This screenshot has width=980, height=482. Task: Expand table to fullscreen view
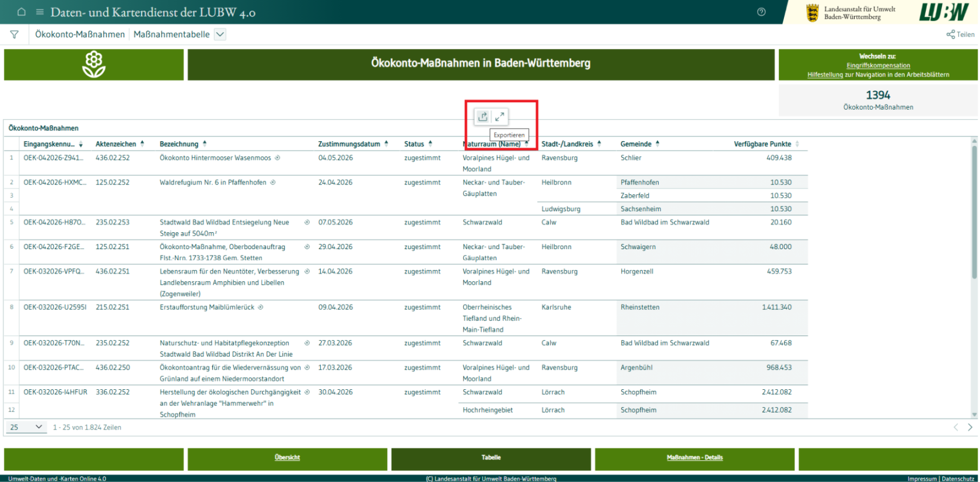500,117
